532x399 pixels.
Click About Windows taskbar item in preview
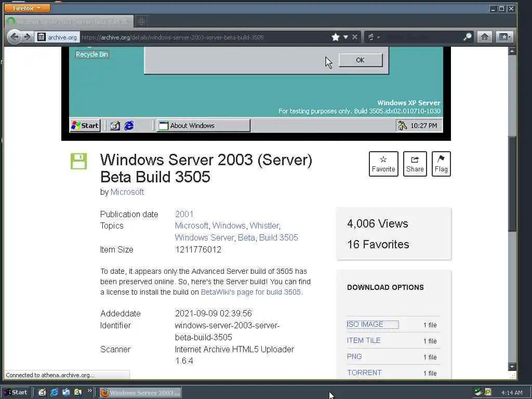click(x=203, y=126)
